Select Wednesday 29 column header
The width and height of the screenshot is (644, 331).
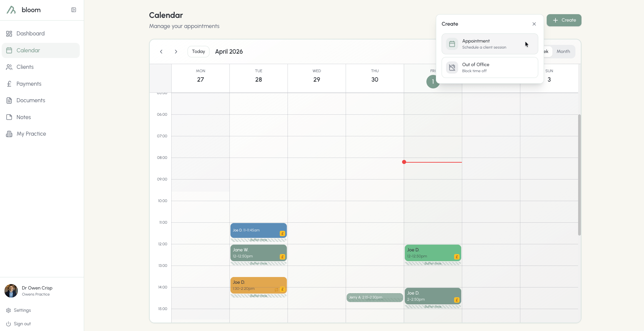[317, 78]
